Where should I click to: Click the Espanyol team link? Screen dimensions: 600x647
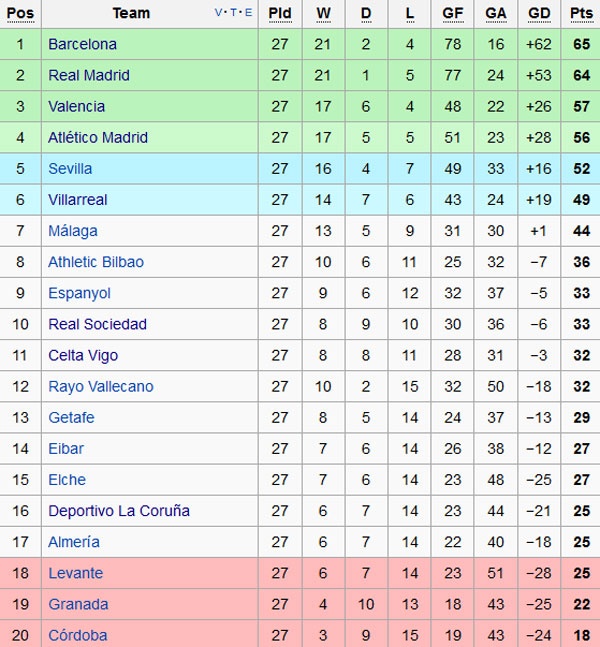(x=79, y=293)
